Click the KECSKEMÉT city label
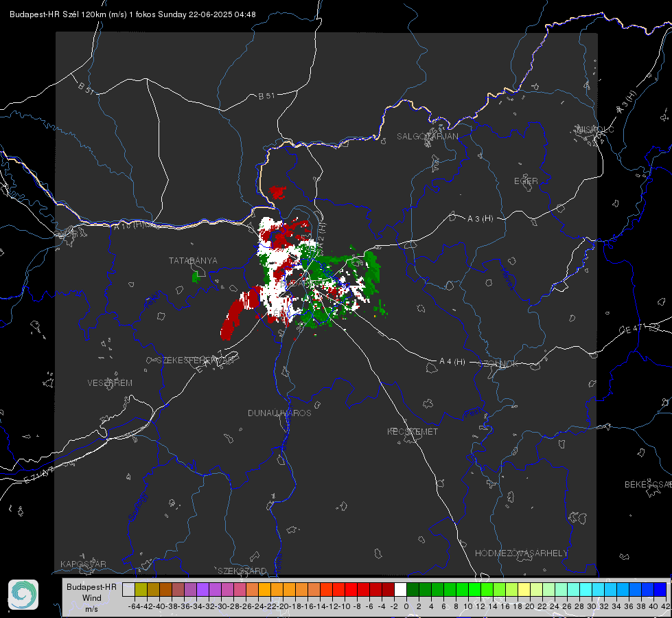Viewport: 672px width, 618px height. pos(413,431)
